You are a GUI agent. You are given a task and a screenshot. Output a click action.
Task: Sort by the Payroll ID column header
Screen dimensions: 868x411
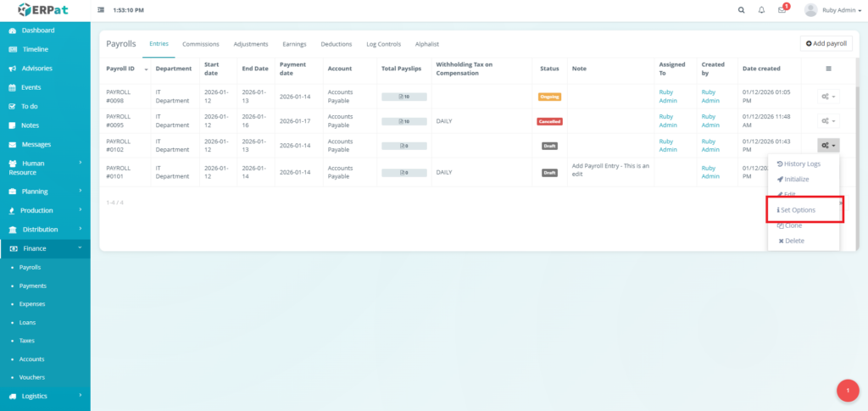pos(120,69)
